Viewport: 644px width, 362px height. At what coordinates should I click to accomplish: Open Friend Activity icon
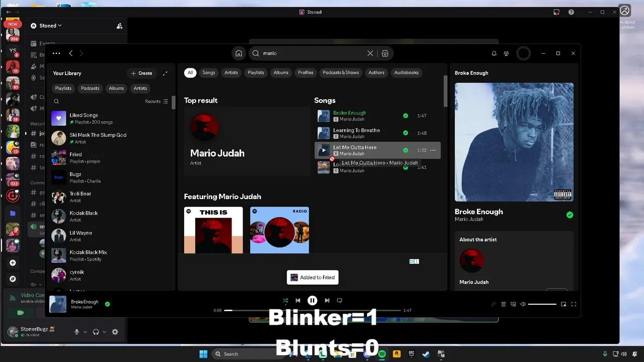coord(506,53)
